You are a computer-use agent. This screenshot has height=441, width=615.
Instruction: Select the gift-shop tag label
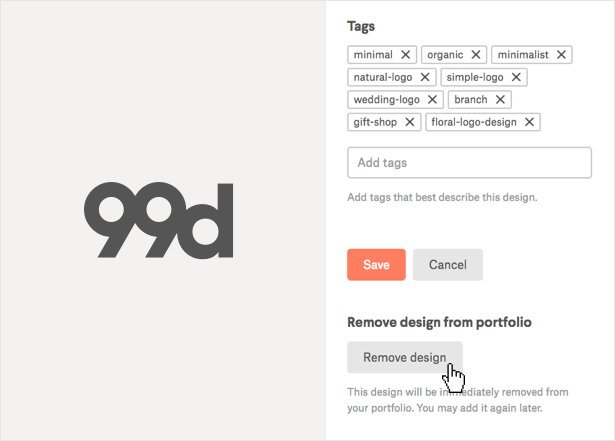coord(375,122)
